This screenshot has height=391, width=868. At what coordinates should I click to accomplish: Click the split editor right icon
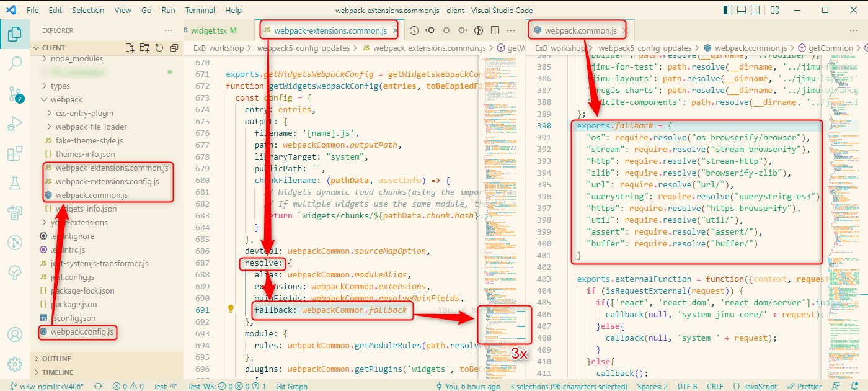click(495, 30)
